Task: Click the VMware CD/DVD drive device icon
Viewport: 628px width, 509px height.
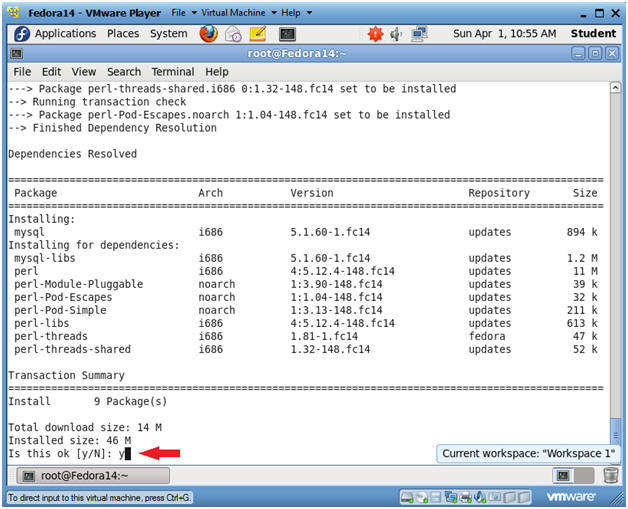Action: (422, 497)
